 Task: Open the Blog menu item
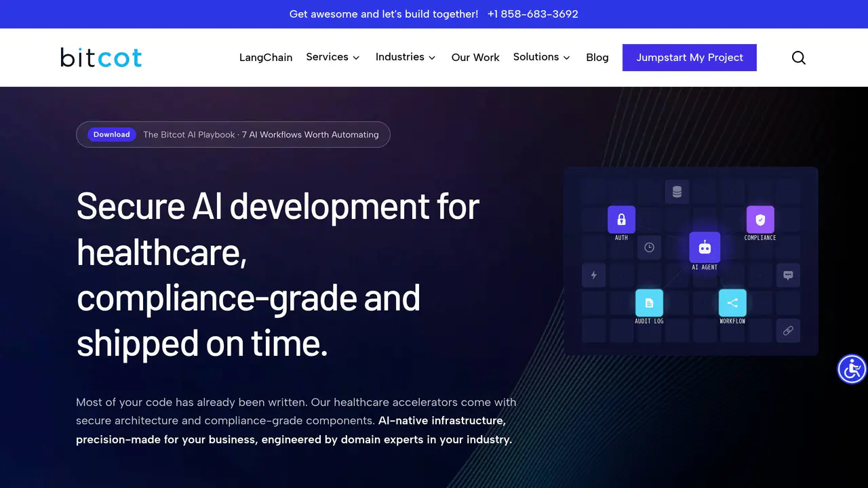click(x=597, y=58)
